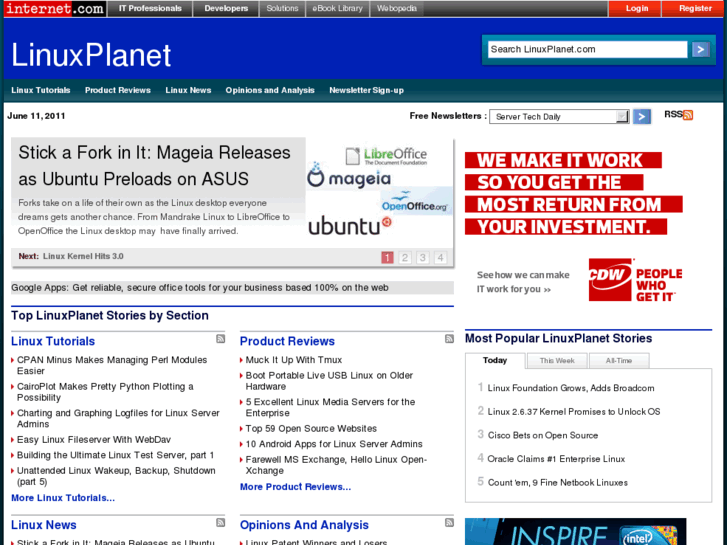Open Easy Linux Fileserver With WebDav
This screenshot has width=727, height=545.
coord(94,439)
